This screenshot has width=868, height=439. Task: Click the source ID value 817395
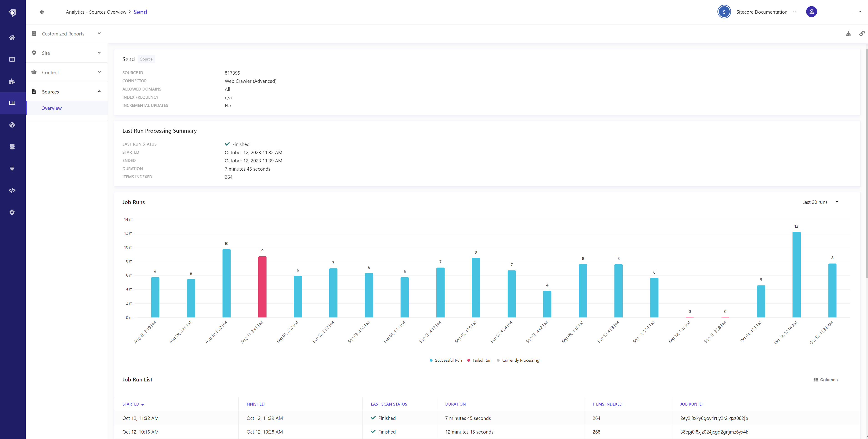click(x=232, y=73)
